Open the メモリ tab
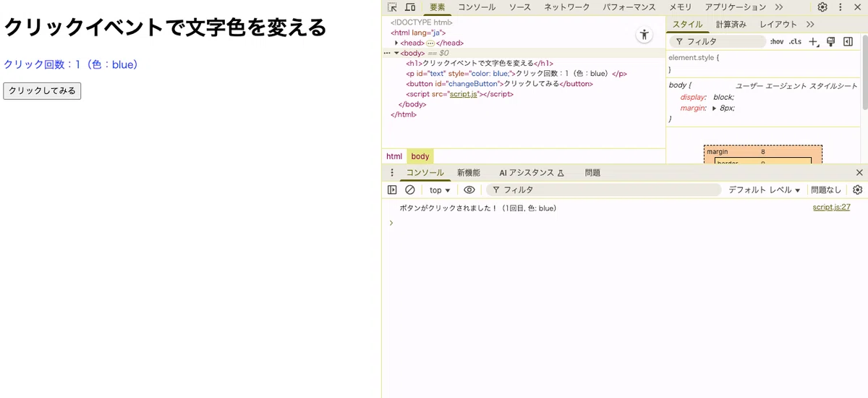This screenshot has width=868, height=398. click(680, 7)
